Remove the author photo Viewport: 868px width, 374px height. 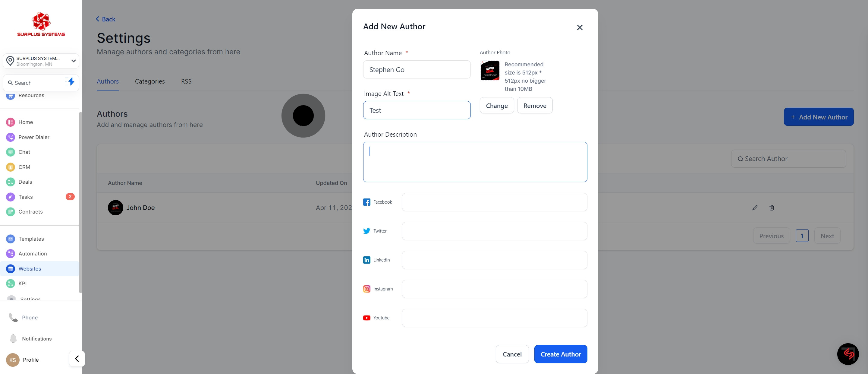click(534, 106)
